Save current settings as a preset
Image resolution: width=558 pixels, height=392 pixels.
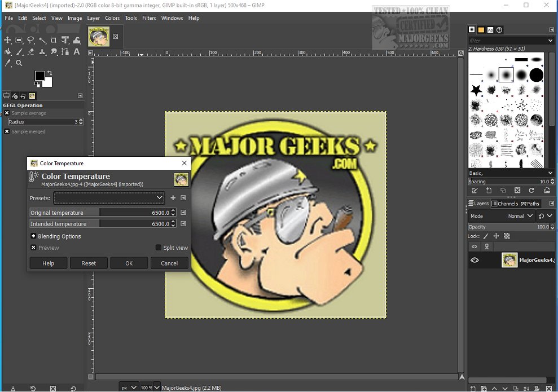(173, 198)
